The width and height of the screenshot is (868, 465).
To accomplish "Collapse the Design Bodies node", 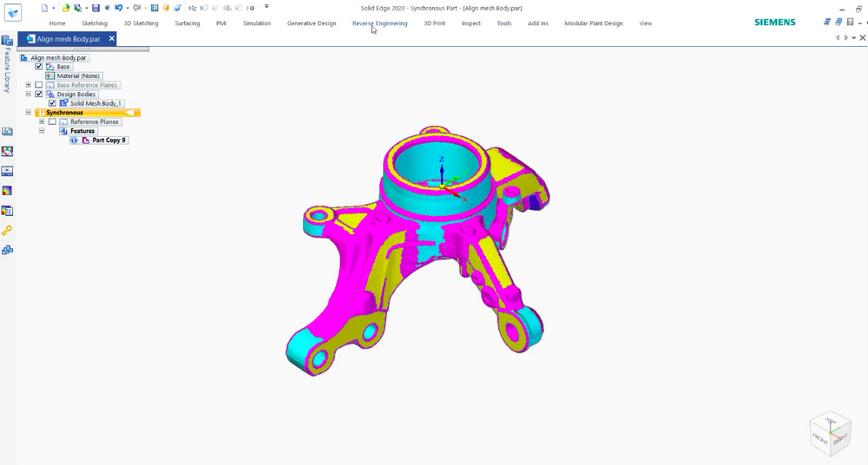I will point(29,94).
